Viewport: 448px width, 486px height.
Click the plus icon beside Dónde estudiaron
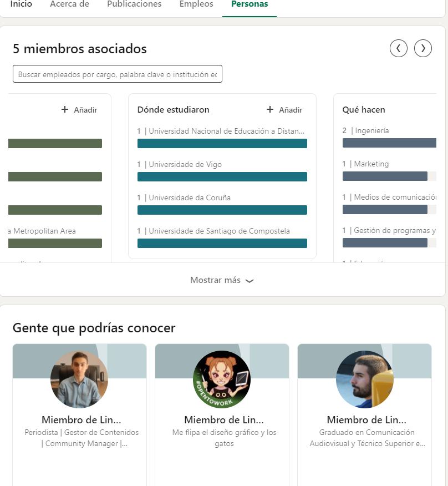point(270,109)
